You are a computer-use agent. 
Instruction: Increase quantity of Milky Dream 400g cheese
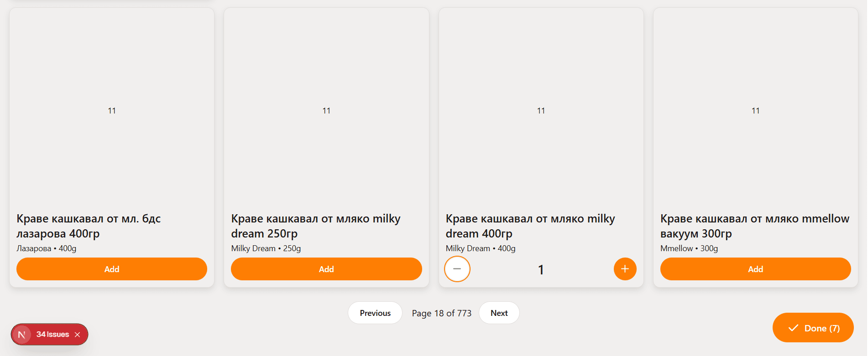coord(625,269)
